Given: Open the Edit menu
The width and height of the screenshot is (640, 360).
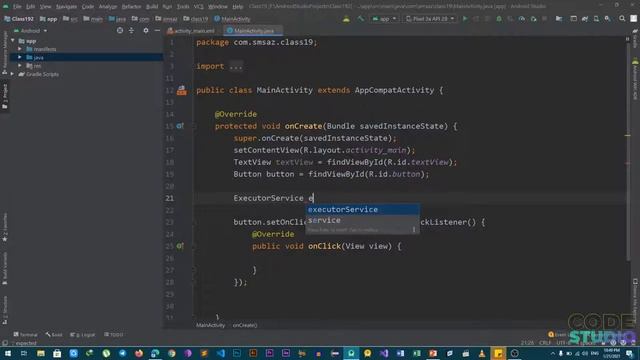Looking at the screenshot, I should coord(31,7).
